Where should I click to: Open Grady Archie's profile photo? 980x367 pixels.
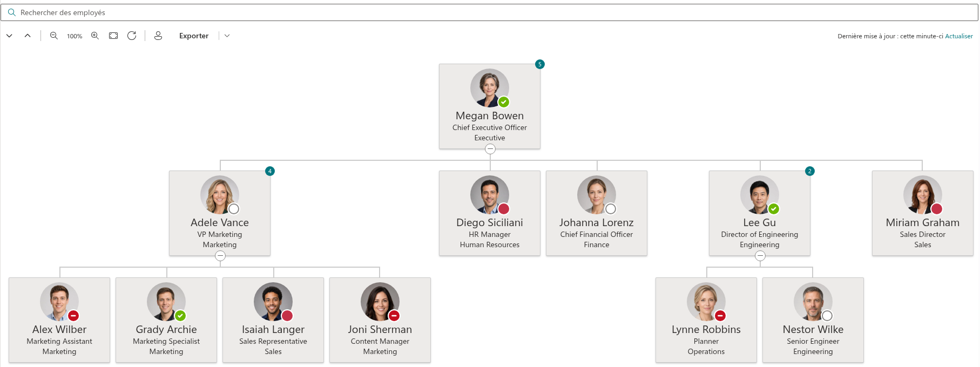[166, 302]
